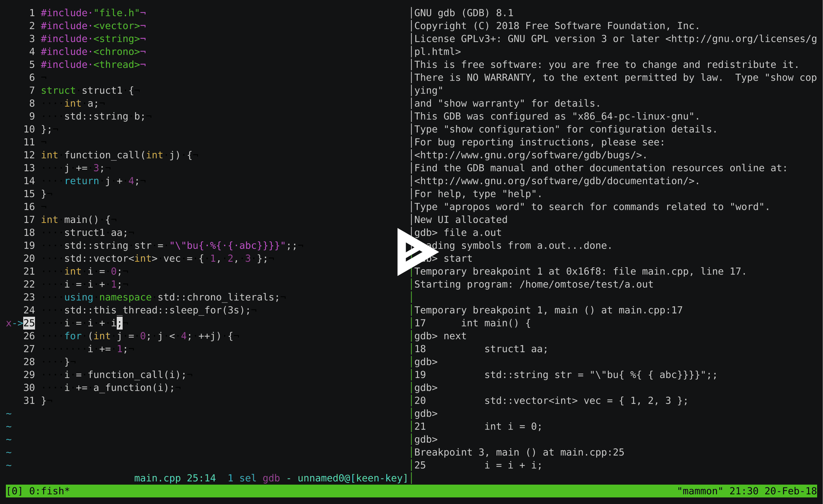Click 'j += 3;' on line 13
Viewport: 823px width, 504px height.
point(85,168)
